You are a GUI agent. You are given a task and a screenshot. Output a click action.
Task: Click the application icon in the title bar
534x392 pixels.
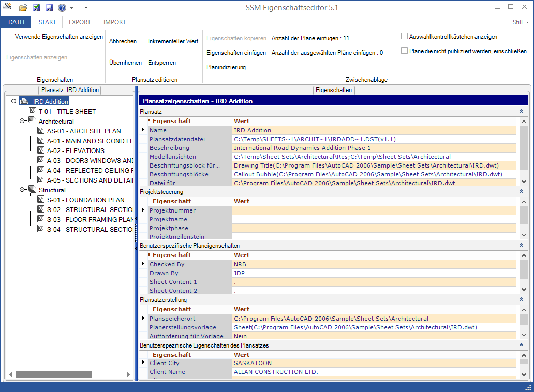coord(7,7)
